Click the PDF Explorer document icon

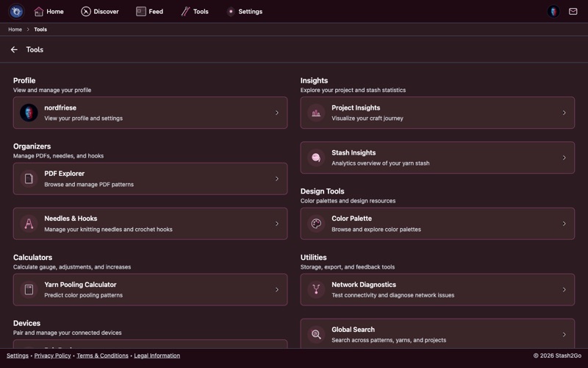pyautogui.click(x=29, y=179)
